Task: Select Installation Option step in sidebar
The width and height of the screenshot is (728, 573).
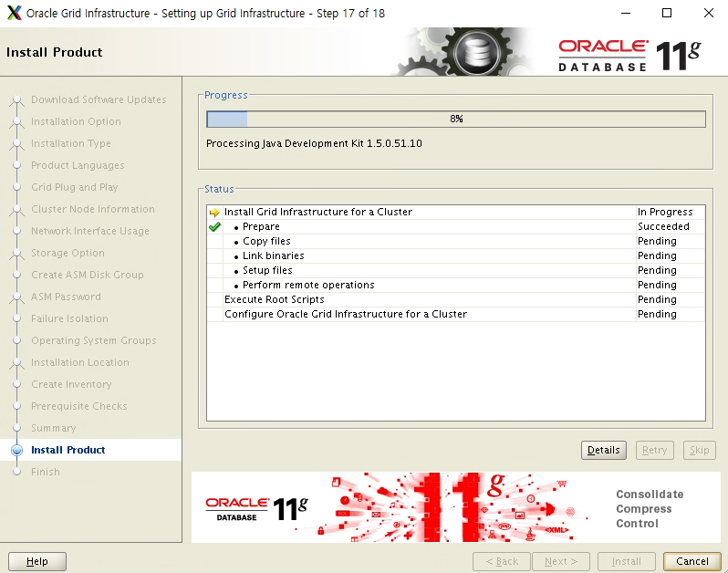Action: (76, 121)
